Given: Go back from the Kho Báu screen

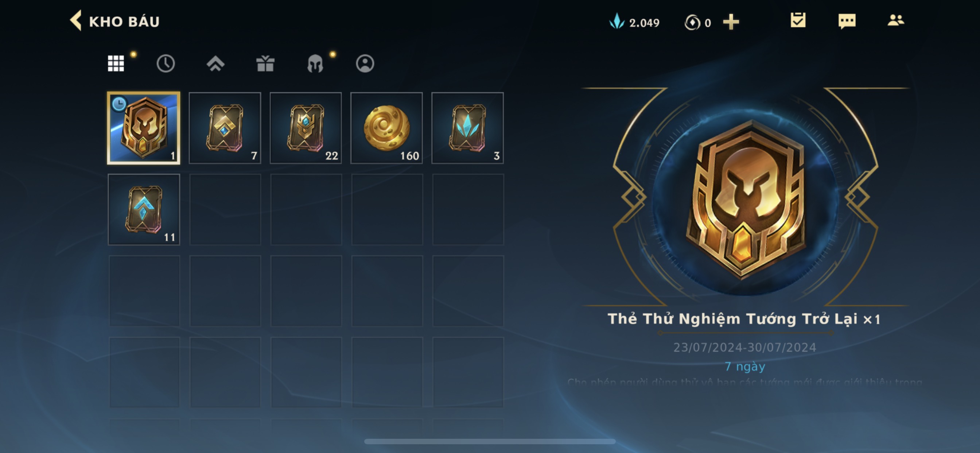Looking at the screenshot, I should point(76,20).
